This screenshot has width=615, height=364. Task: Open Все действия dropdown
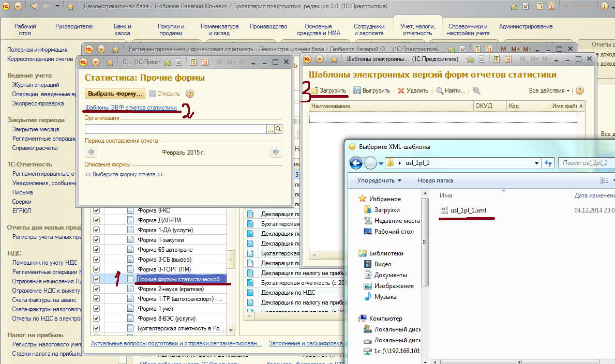[549, 90]
